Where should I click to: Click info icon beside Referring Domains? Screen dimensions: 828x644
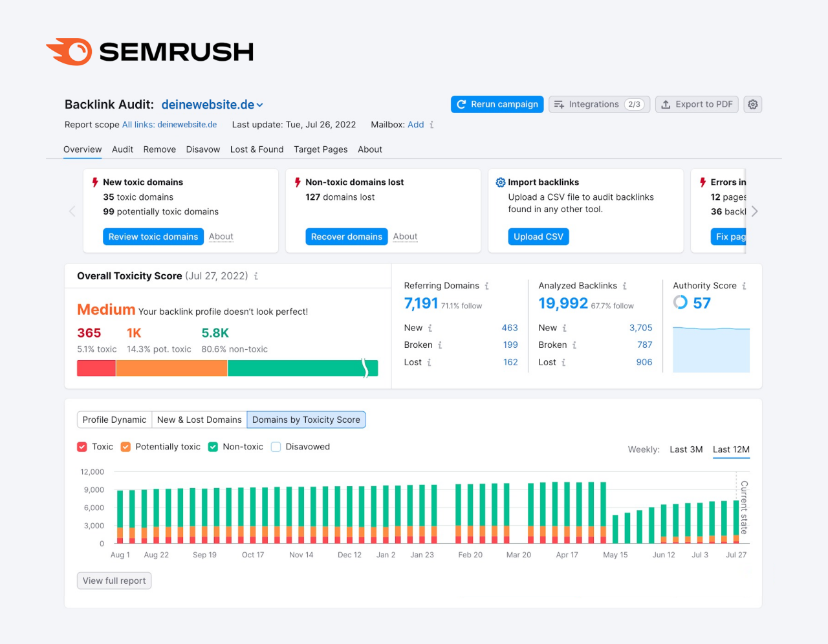[x=487, y=286]
